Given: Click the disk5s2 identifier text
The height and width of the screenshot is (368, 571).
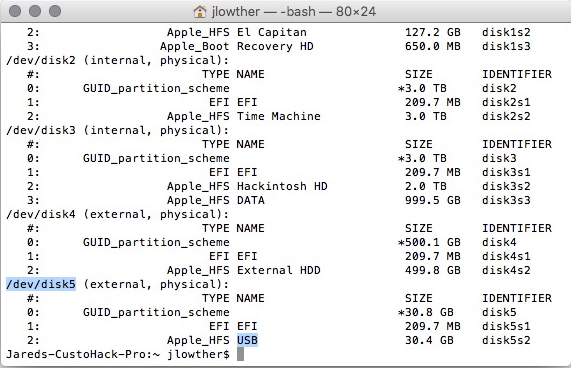Looking at the screenshot, I should [x=506, y=340].
